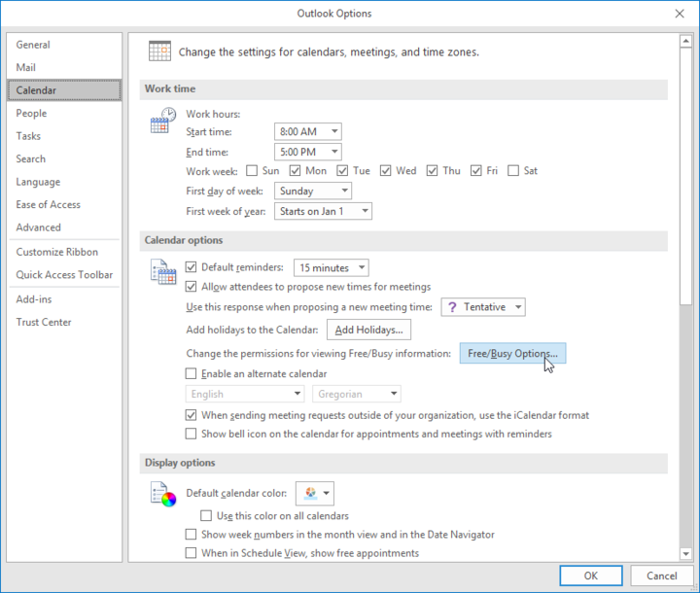Screen dimensions: 700x593
Task: Open Quick Access Toolbar settings
Action: tap(64, 274)
